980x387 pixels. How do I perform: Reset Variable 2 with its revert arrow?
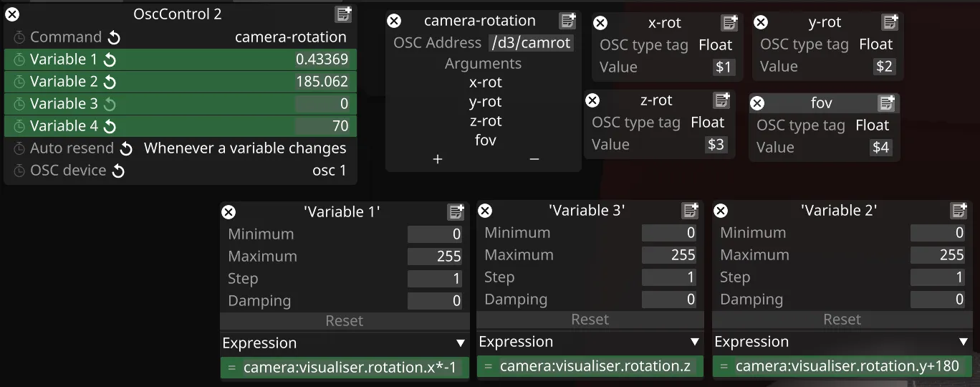click(110, 82)
